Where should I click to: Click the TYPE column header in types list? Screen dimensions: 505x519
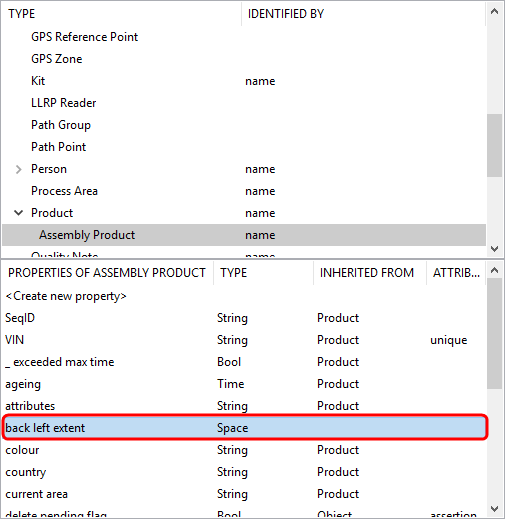tap(122, 14)
